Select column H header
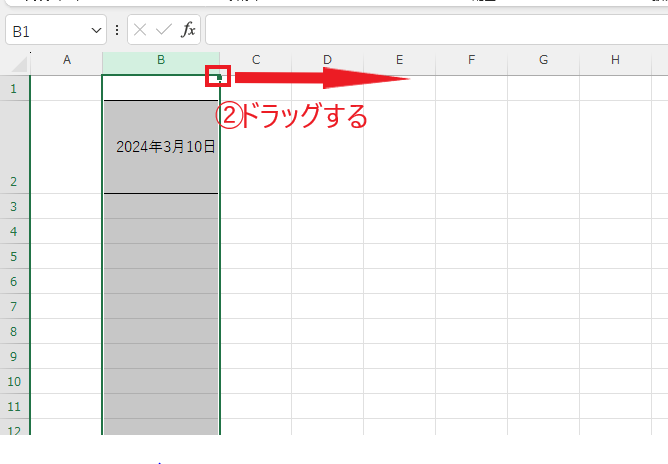The image size is (668, 464). 615,60
